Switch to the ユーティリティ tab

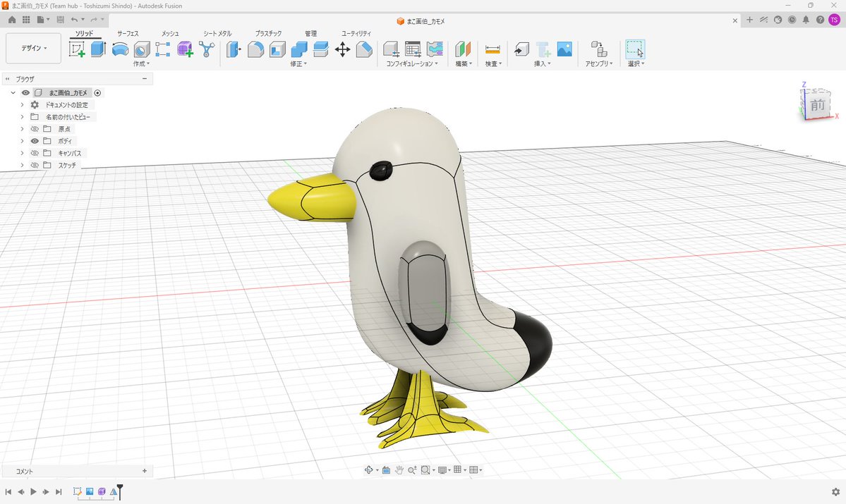coord(356,33)
